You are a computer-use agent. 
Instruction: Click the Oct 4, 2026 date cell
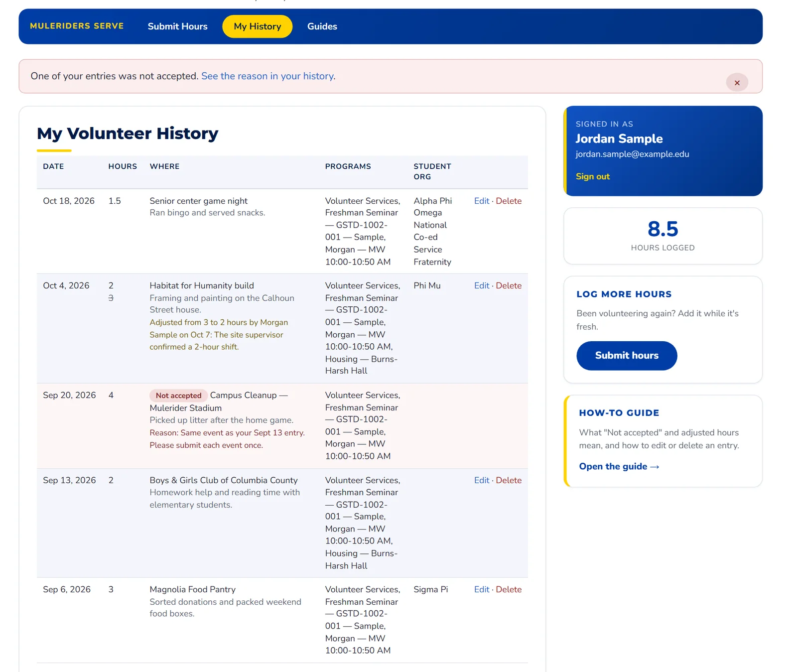point(66,285)
